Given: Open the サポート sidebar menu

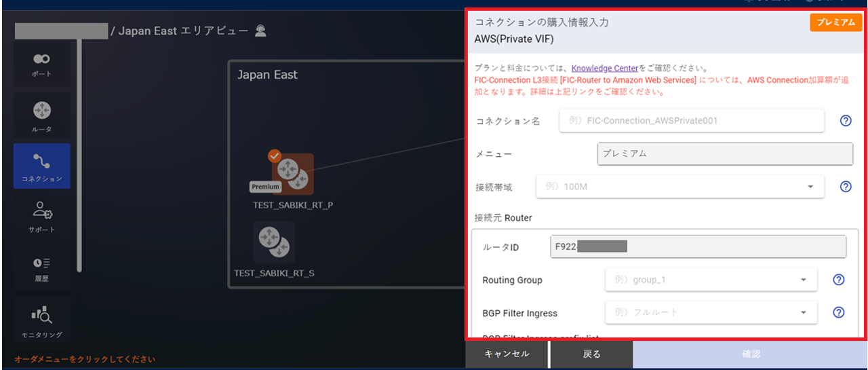Looking at the screenshot, I should (x=41, y=217).
